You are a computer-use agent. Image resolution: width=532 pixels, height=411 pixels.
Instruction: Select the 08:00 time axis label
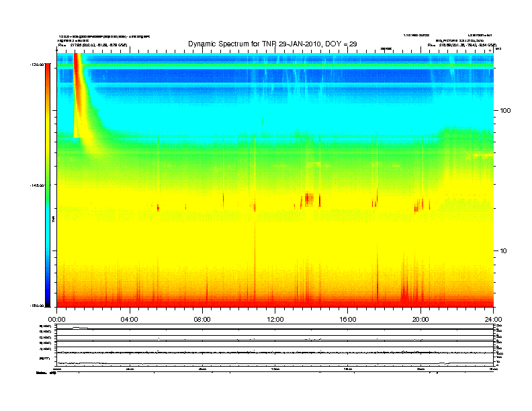[x=202, y=320]
